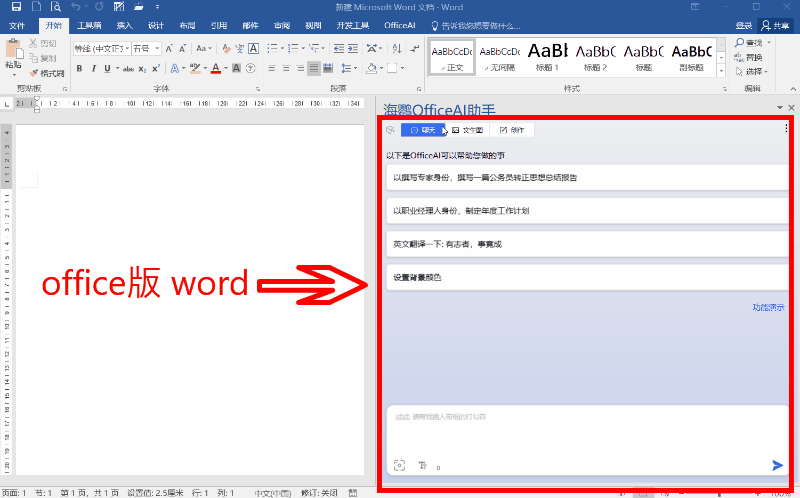
Task: Toggle underline formatting
Action: point(107,68)
